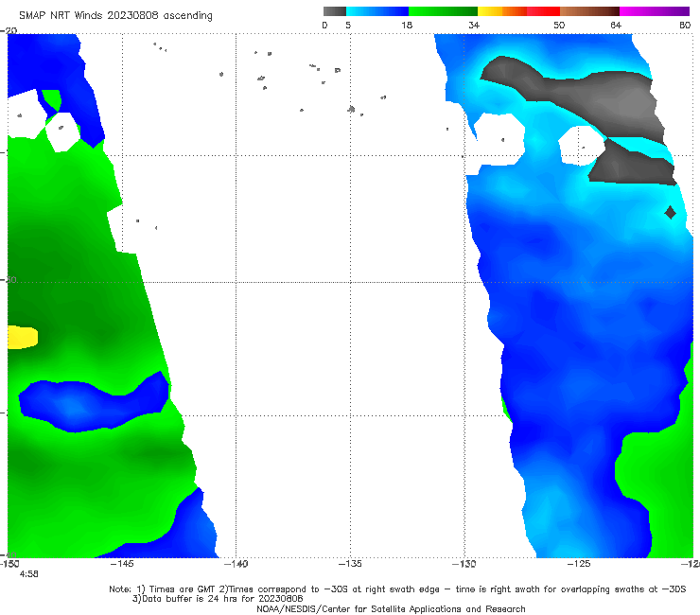Click the color bar label 18
Viewport: 700px width, 615px height.
pyautogui.click(x=407, y=25)
